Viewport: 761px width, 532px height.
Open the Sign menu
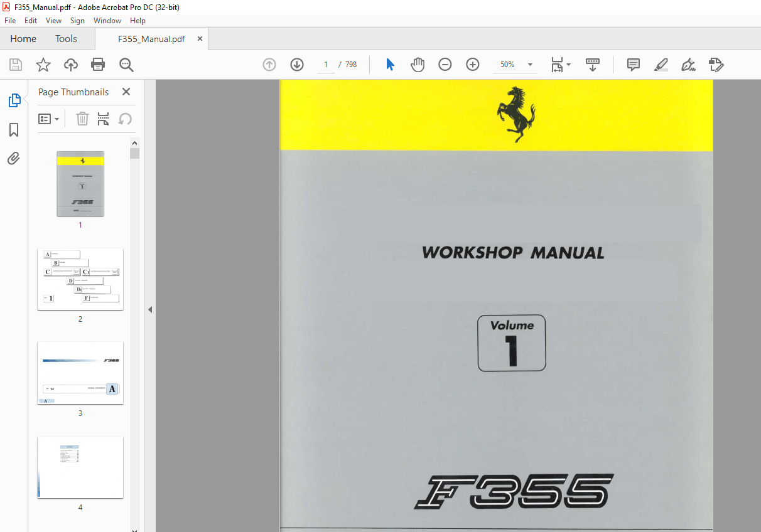pyautogui.click(x=77, y=21)
